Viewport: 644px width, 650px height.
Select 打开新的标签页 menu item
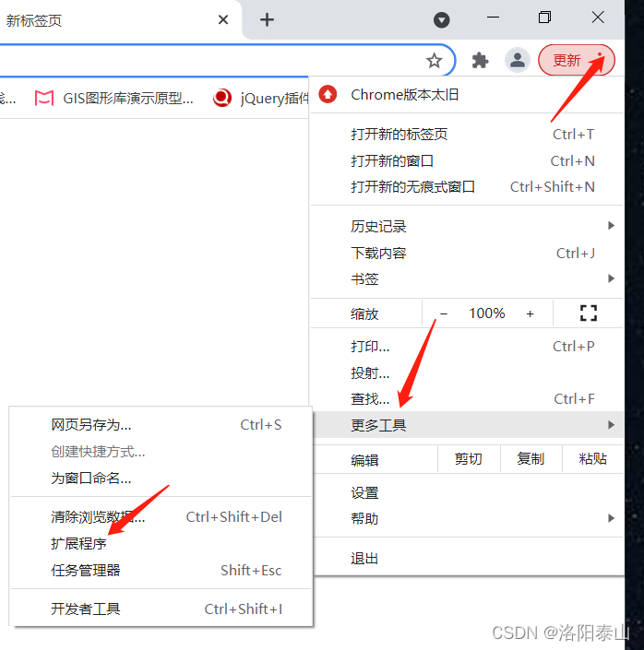click(467, 135)
